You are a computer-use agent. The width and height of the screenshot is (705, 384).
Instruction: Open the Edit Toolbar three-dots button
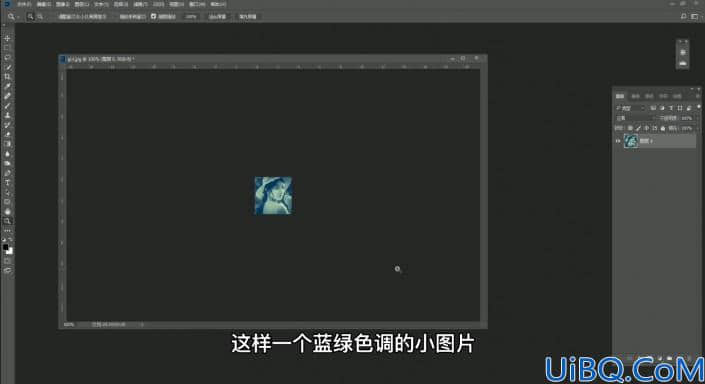tap(7, 231)
